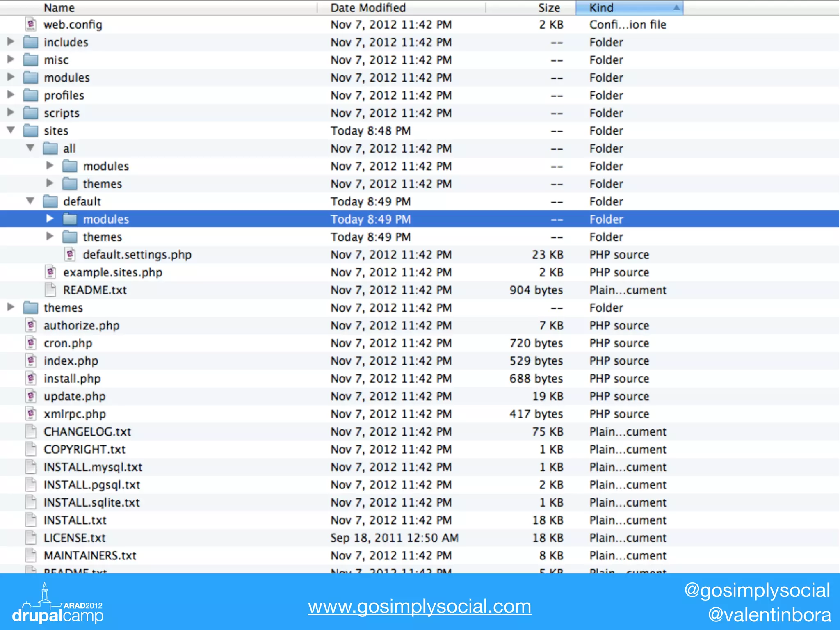The height and width of the screenshot is (630, 840).
Task: Expand the top-level themes folder
Action: coord(11,308)
